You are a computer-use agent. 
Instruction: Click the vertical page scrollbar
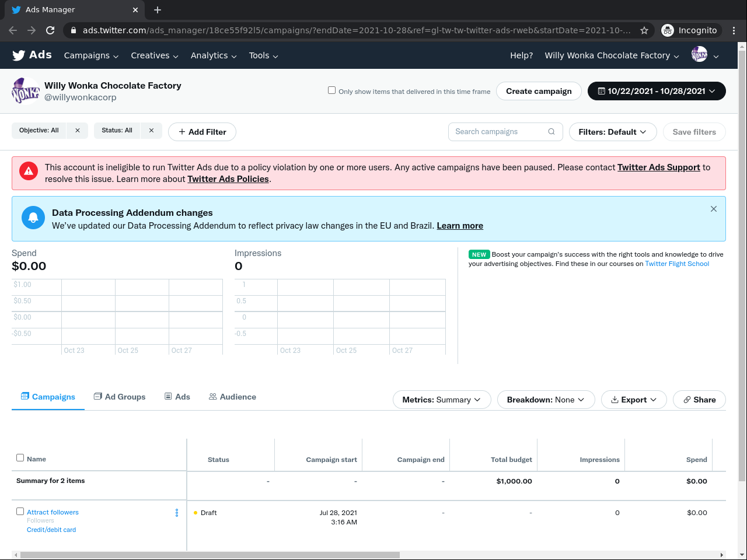tap(742, 265)
